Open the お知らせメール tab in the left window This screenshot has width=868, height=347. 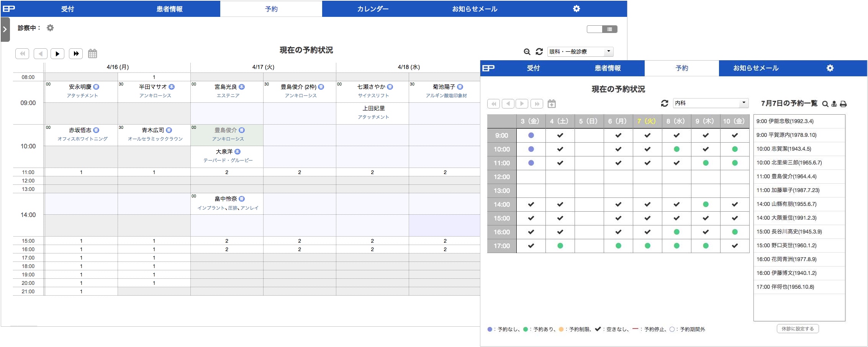475,9
